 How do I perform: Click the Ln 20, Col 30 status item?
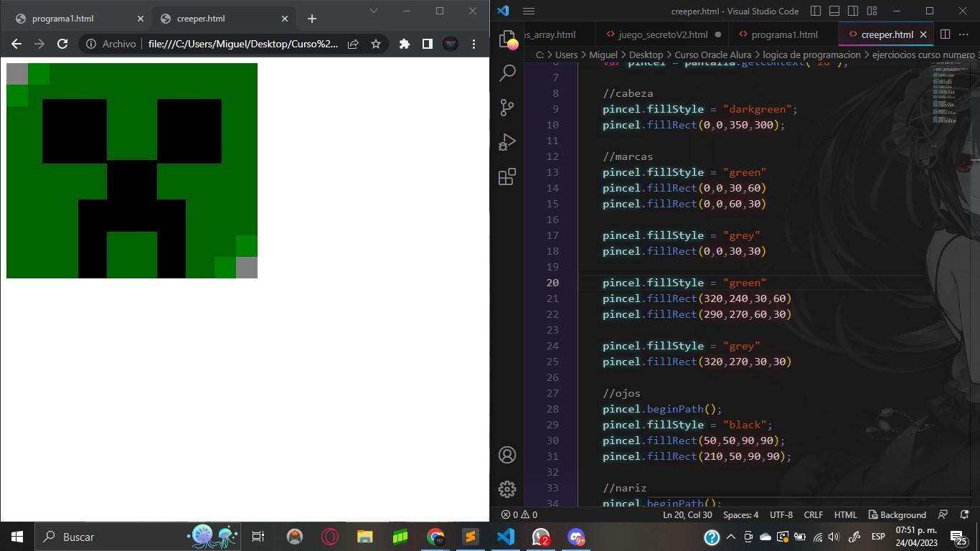[x=687, y=514]
